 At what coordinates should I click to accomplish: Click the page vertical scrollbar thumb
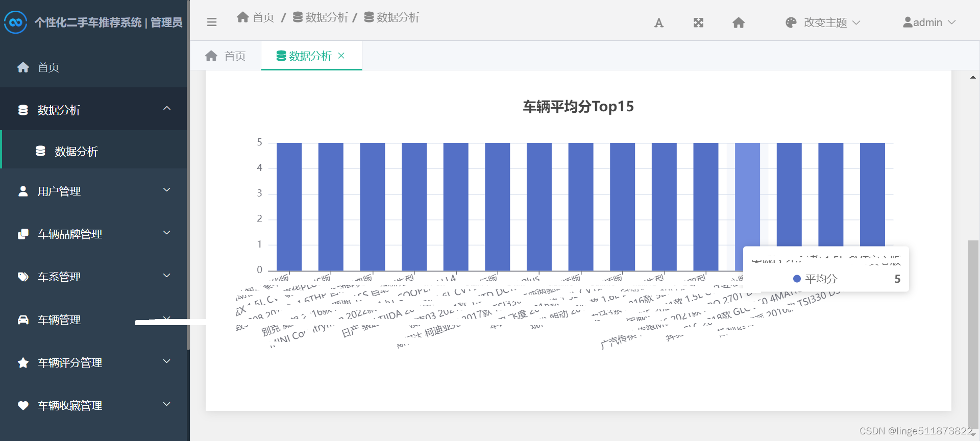(973, 334)
